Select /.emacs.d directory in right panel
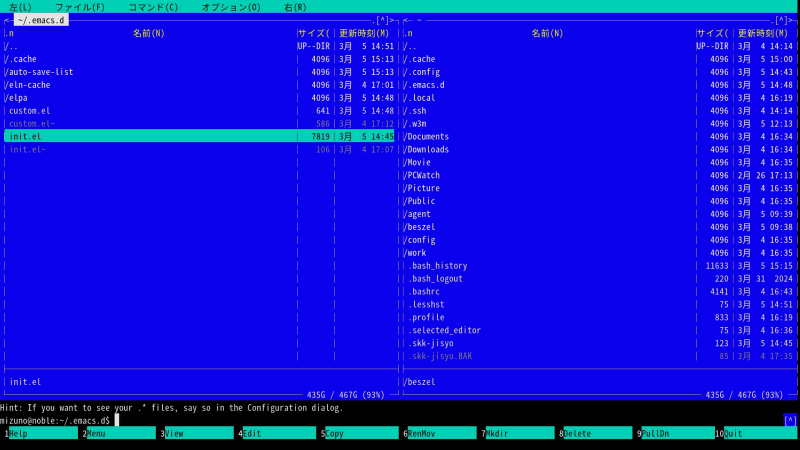800x450 pixels. pyautogui.click(x=598, y=85)
